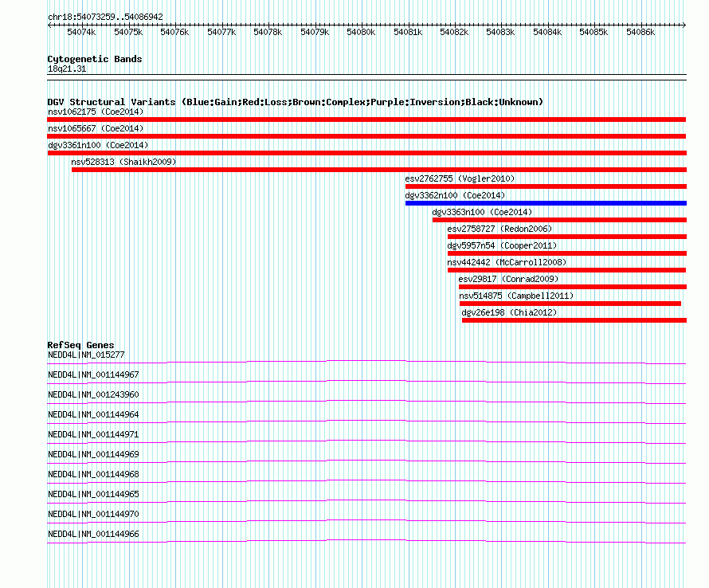The height and width of the screenshot is (588, 709).
Task: Click the NEDD4L|NM_001243960 transcript label
Action: 93,395
